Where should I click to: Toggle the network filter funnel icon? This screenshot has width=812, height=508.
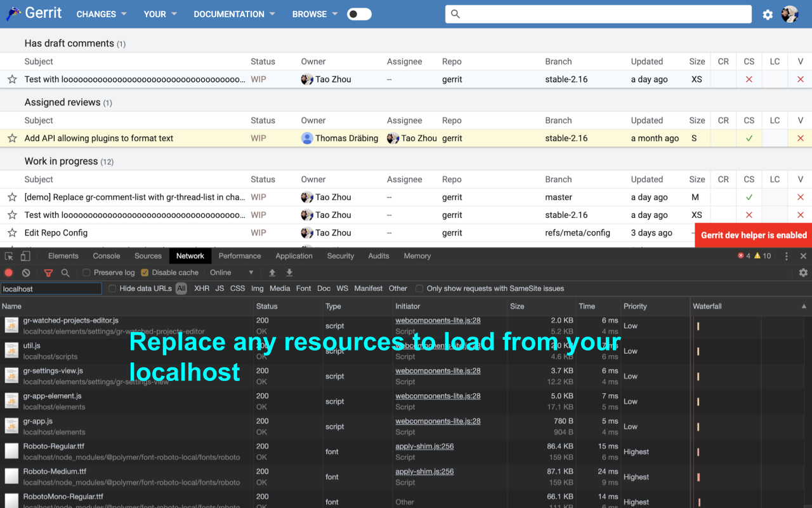(x=48, y=272)
